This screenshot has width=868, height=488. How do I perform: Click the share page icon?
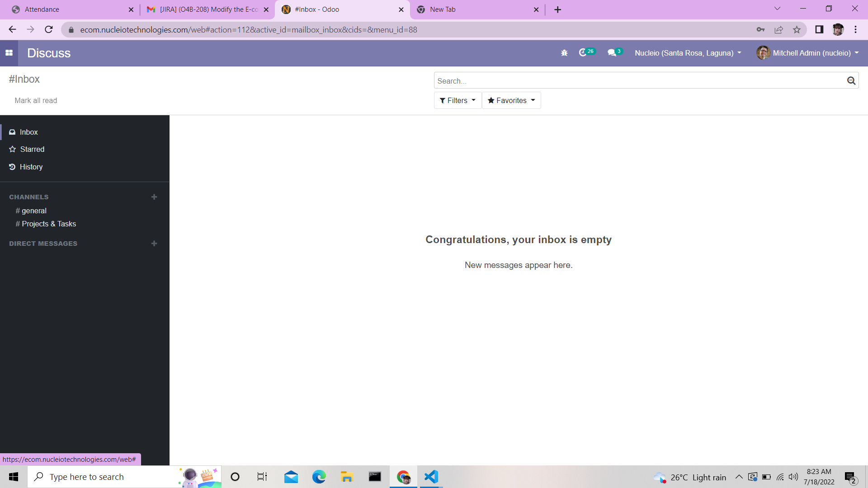coord(778,30)
